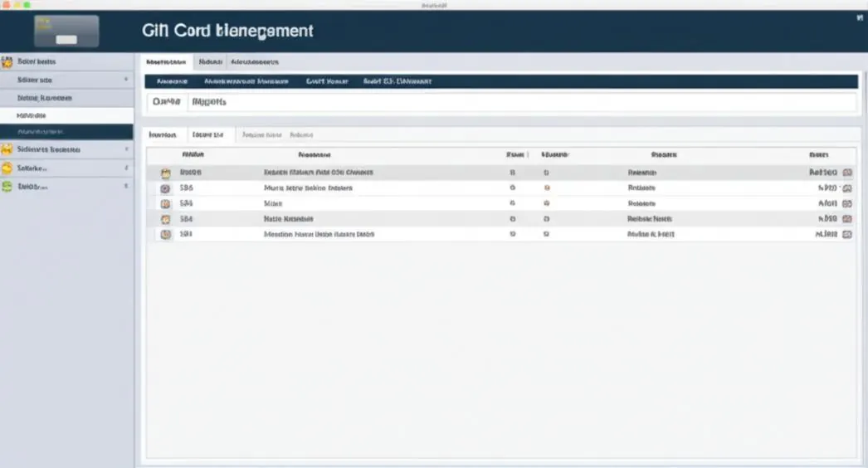This screenshot has height=468, width=868.
Task: Expand the second sidebar entry with its chevron
Action: coord(126,80)
